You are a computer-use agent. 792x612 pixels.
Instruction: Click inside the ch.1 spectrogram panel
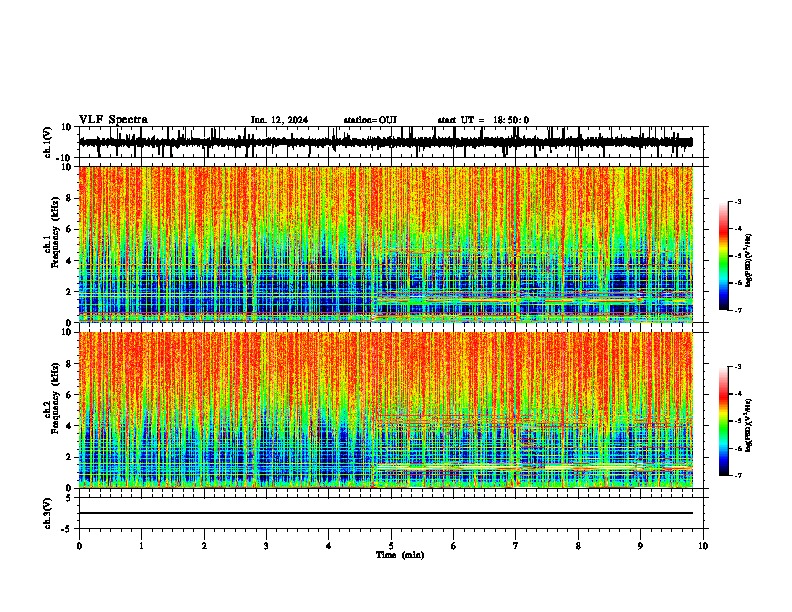click(x=386, y=244)
